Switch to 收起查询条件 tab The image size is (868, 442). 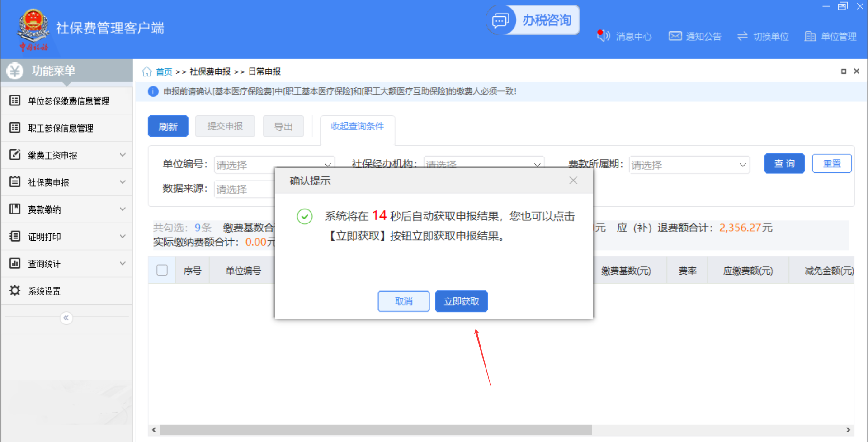357,126
